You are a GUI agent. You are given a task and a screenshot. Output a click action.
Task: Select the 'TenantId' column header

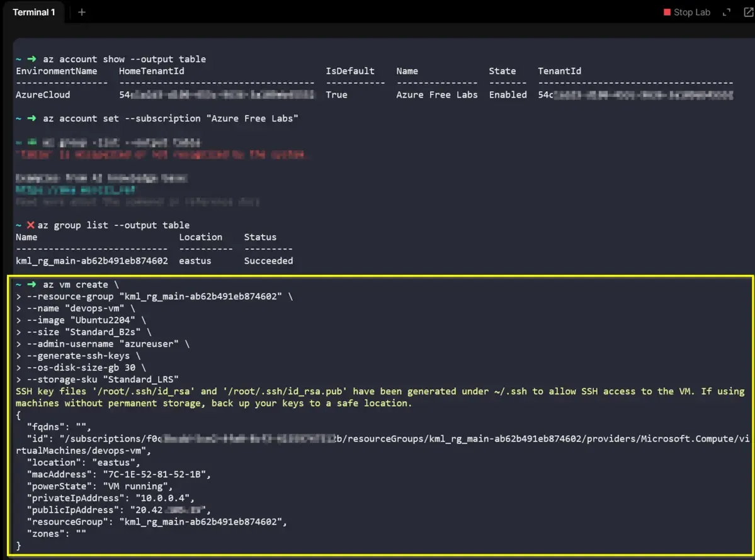click(560, 71)
